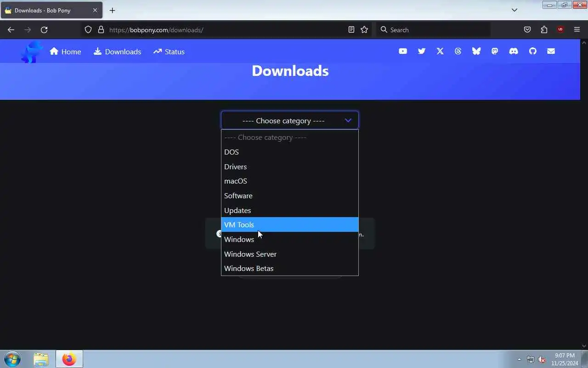The width and height of the screenshot is (588, 368).
Task: Open Windows Explorer from the taskbar
Action: (41, 359)
